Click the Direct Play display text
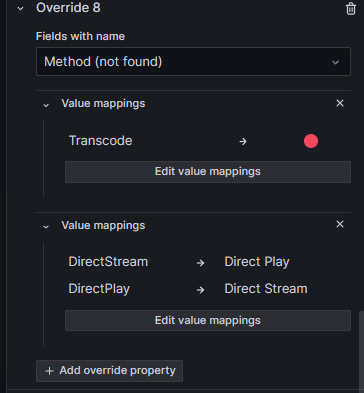This screenshot has width=364, height=393. coord(257,262)
